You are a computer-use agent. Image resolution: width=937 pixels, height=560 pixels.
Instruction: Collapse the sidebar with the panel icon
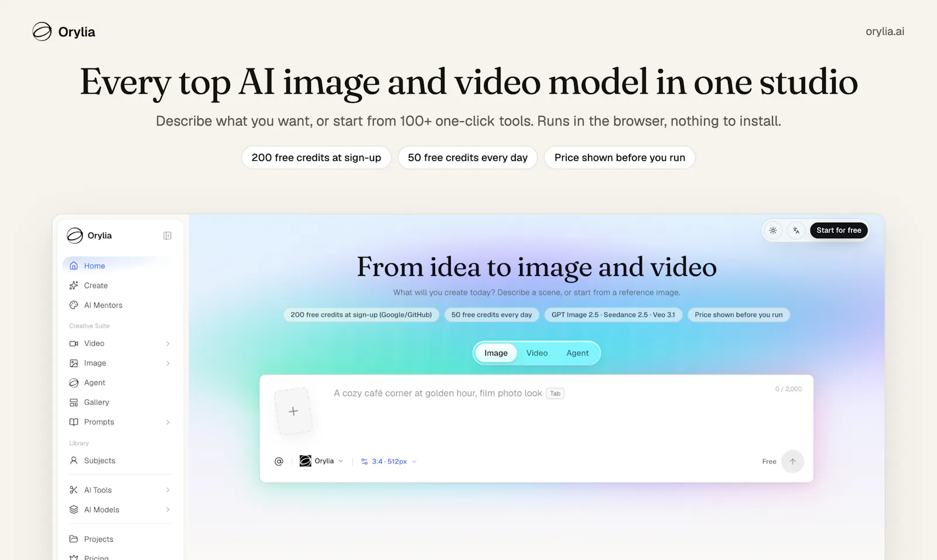point(167,236)
